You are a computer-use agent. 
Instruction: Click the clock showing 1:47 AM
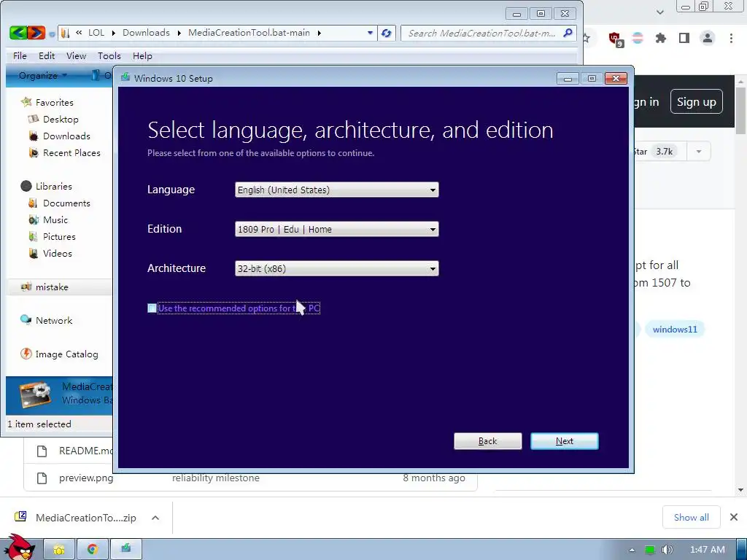coord(708,550)
